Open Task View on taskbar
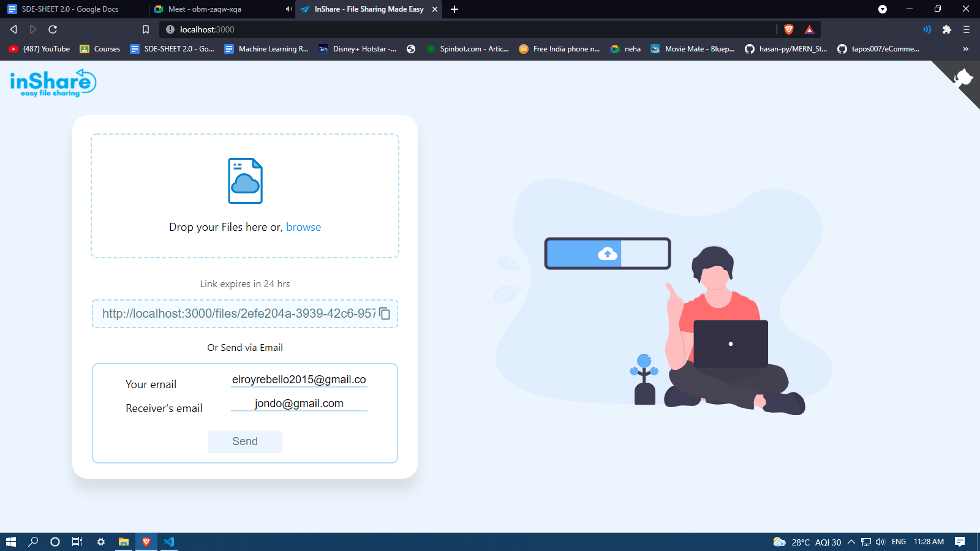 [x=77, y=542]
